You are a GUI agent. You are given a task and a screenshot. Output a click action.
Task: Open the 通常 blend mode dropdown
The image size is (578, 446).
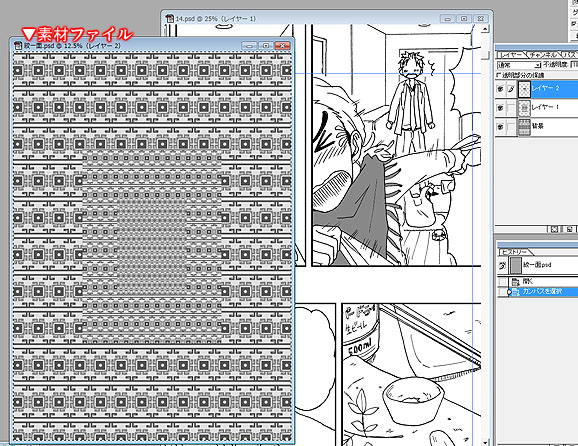[x=519, y=65]
